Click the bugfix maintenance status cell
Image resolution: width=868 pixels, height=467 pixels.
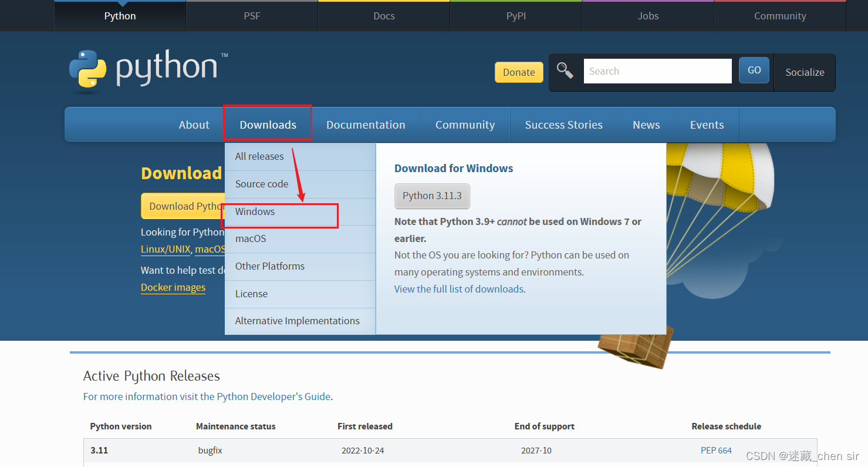coord(210,451)
